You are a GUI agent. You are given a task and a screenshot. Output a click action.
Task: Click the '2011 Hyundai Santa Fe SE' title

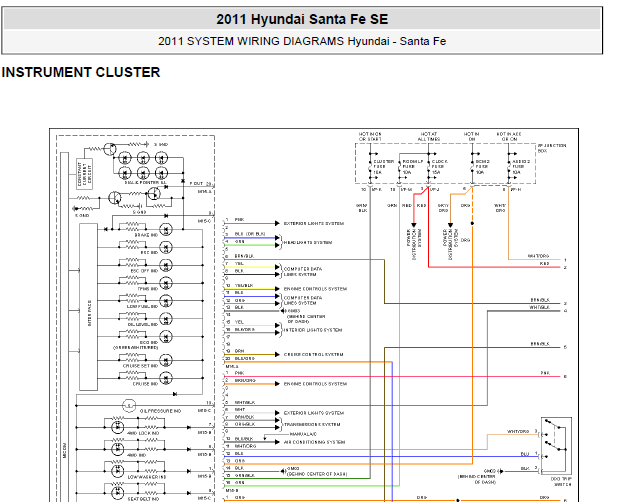click(x=302, y=19)
